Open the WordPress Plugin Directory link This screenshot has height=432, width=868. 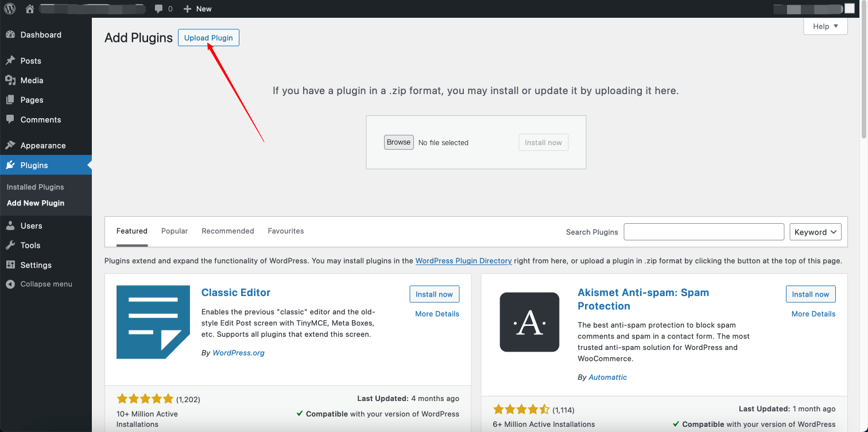(x=463, y=261)
